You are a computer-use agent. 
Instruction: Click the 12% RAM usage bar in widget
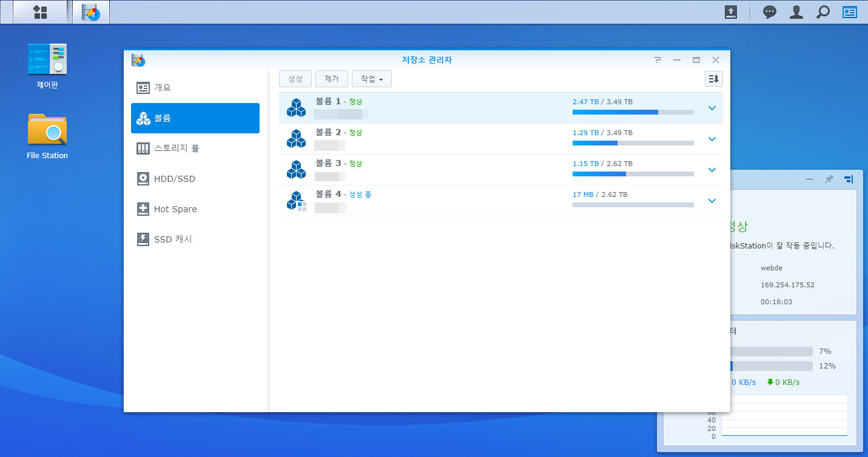[x=772, y=366]
